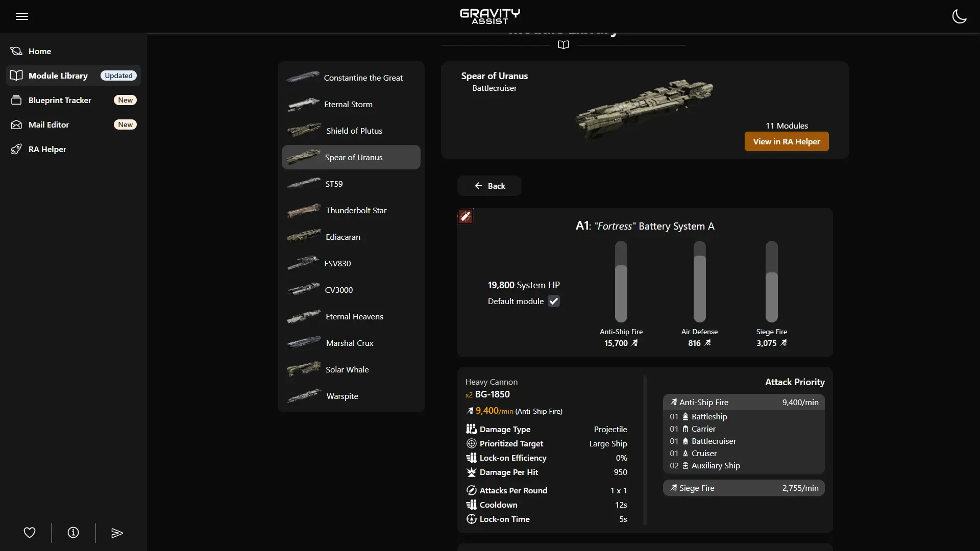This screenshot has height=551, width=980.
Task: Expand the Anti-Ship Fire priority section
Action: [743, 403]
